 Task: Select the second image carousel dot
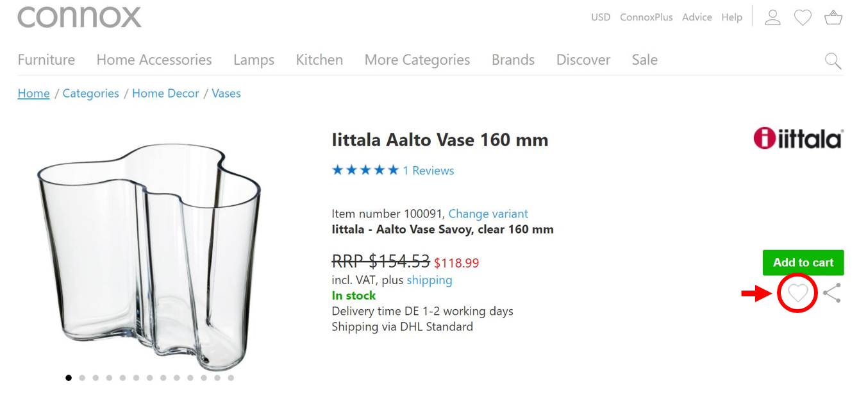82,378
